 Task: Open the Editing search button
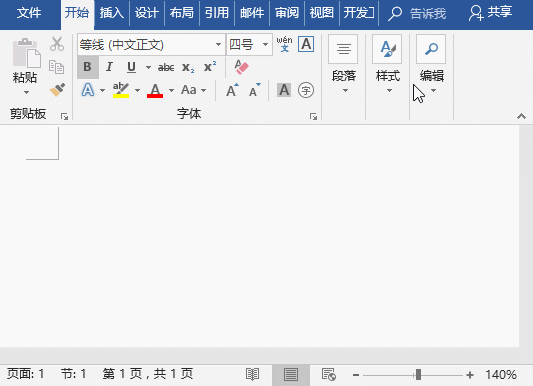coord(431,65)
